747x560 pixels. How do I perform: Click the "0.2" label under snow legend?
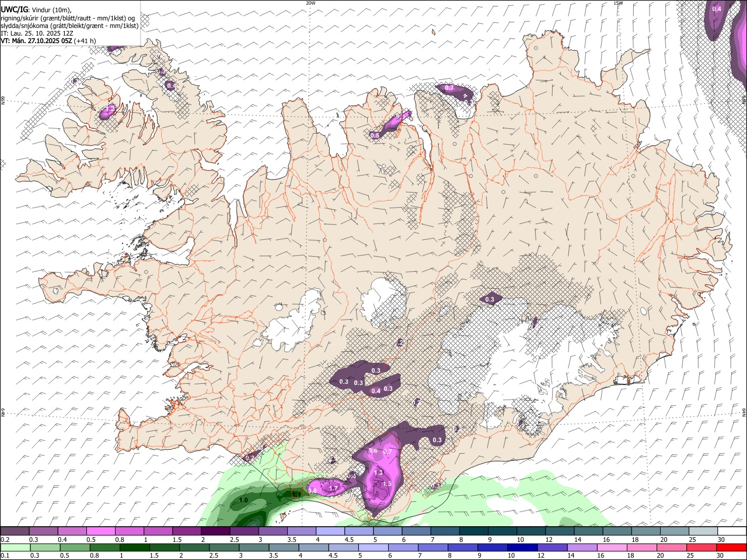[5, 540]
